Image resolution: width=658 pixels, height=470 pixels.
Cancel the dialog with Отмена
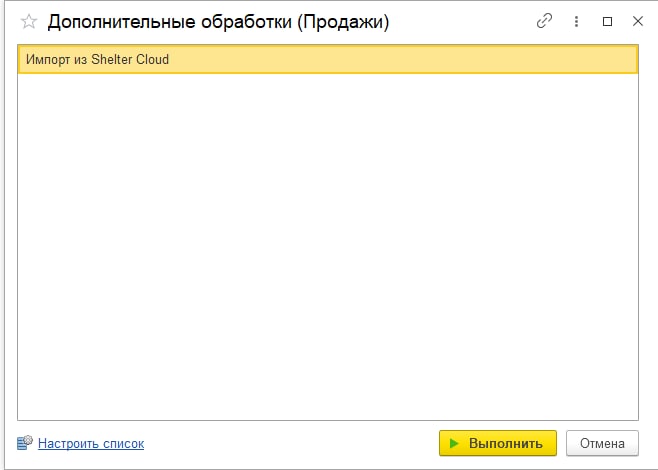(x=602, y=443)
